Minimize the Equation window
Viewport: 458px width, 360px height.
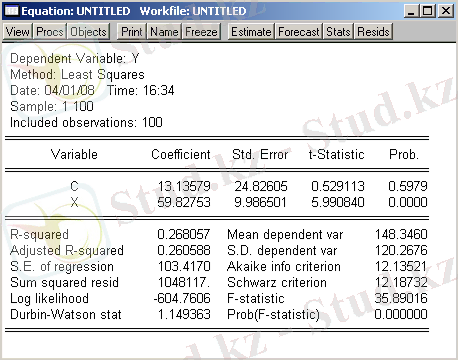coord(411,11)
